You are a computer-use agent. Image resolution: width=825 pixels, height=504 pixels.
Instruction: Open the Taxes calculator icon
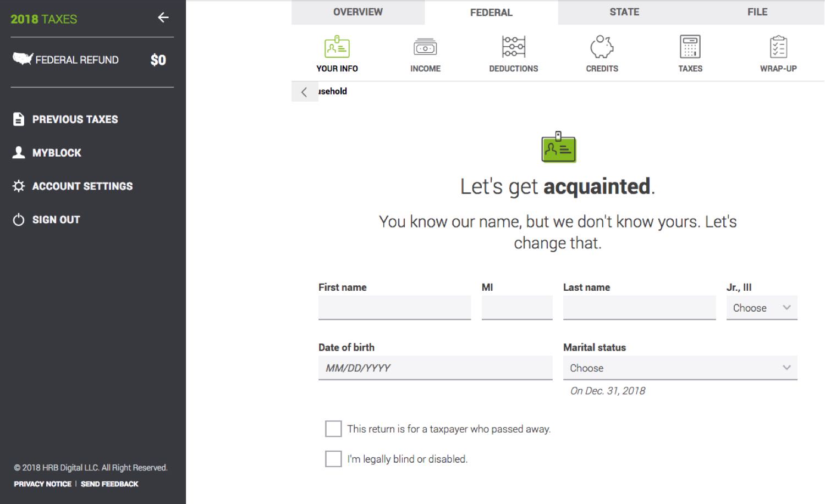click(690, 47)
